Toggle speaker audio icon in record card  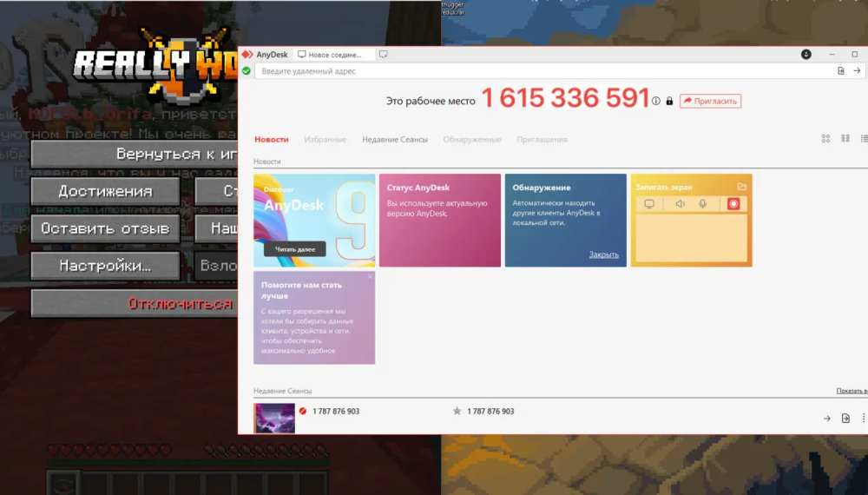tap(680, 204)
